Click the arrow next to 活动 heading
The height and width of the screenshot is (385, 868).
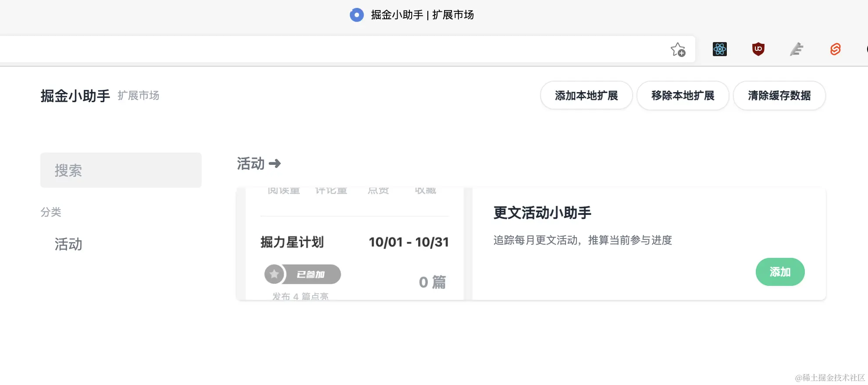coord(275,164)
